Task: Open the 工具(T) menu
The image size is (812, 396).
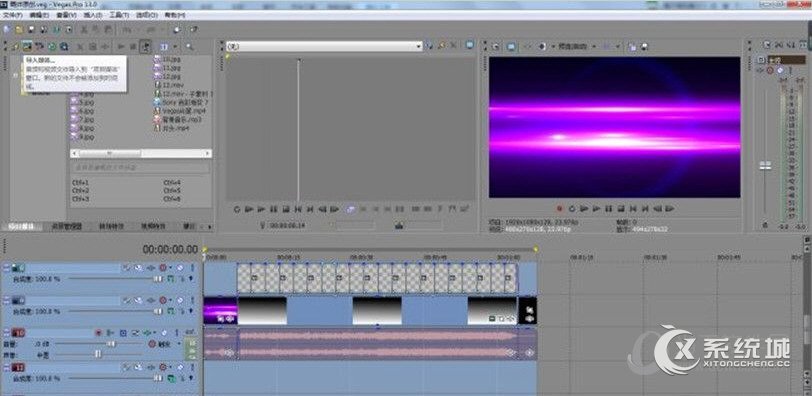Action: [120, 16]
